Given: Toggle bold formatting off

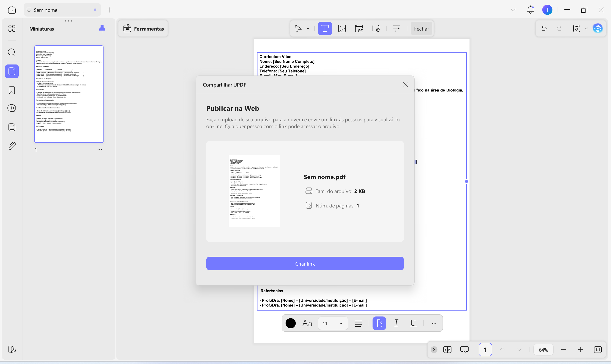Looking at the screenshot, I should [x=379, y=323].
